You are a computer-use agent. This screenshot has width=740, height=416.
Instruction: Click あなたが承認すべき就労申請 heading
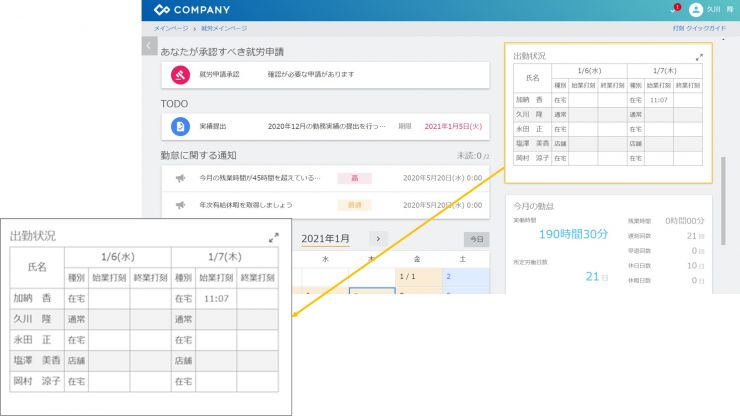(x=222, y=52)
